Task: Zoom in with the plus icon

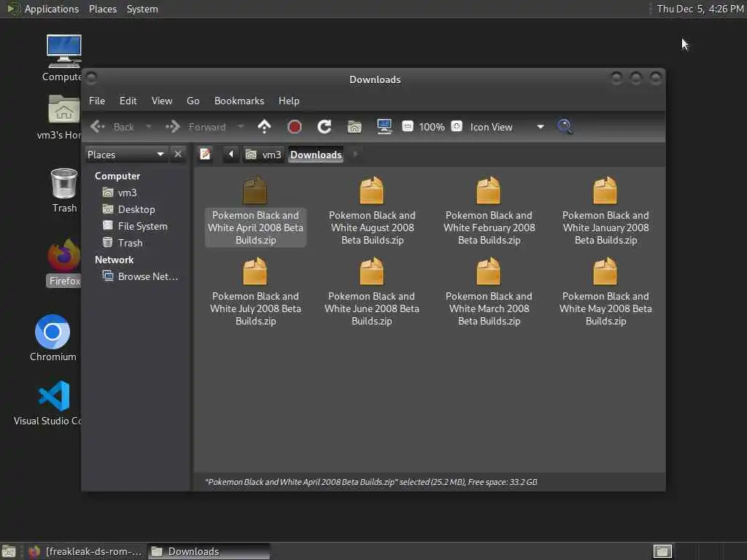Action: [x=457, y=127]
